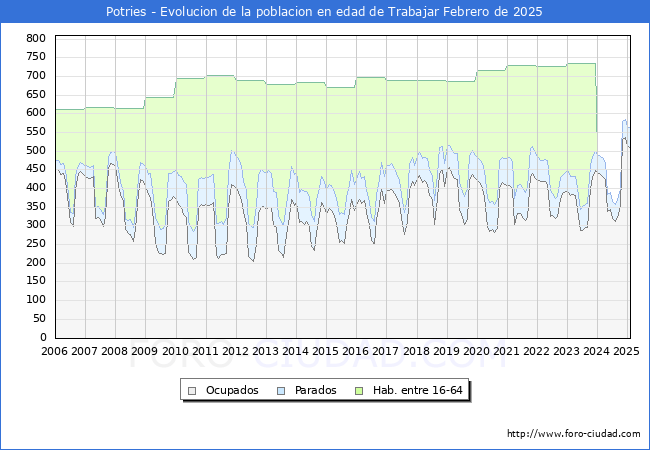Image resolution: width=650 pixels, height=450 pixels.
Task: Click the 2025 x-axis label
Action: click(x=626, y=351)
